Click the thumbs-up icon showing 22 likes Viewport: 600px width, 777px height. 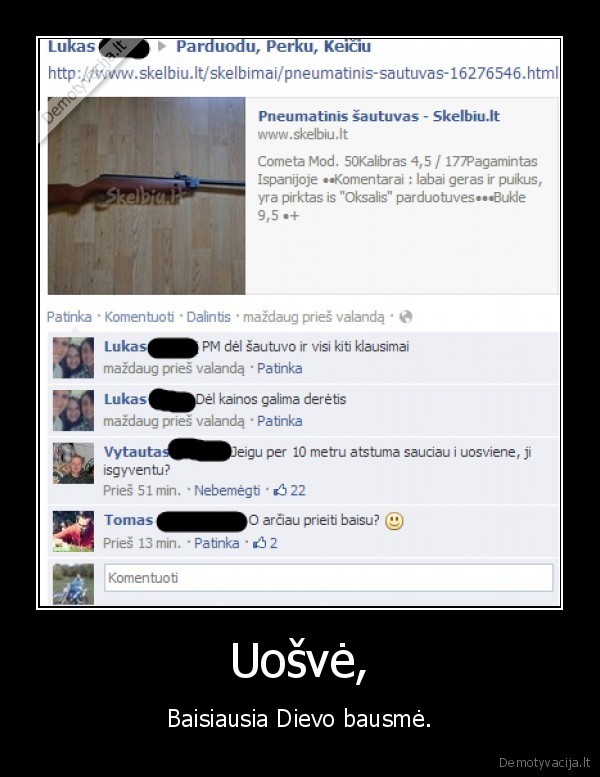(x=280, y=490)
